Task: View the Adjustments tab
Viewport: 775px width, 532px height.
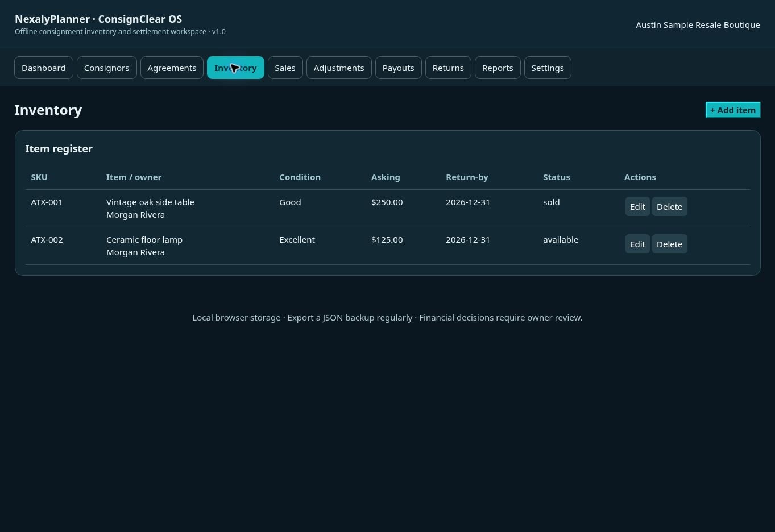Action: [339, 68]
